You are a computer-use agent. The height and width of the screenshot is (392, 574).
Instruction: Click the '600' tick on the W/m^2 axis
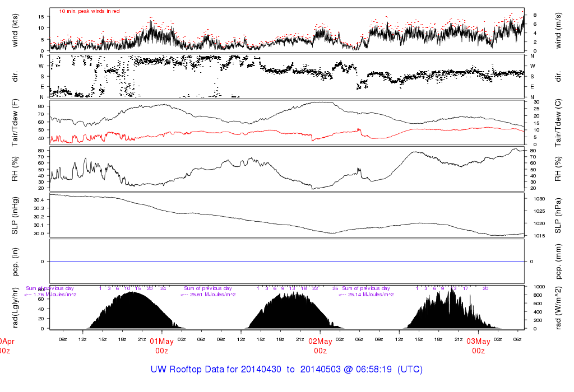538,304
